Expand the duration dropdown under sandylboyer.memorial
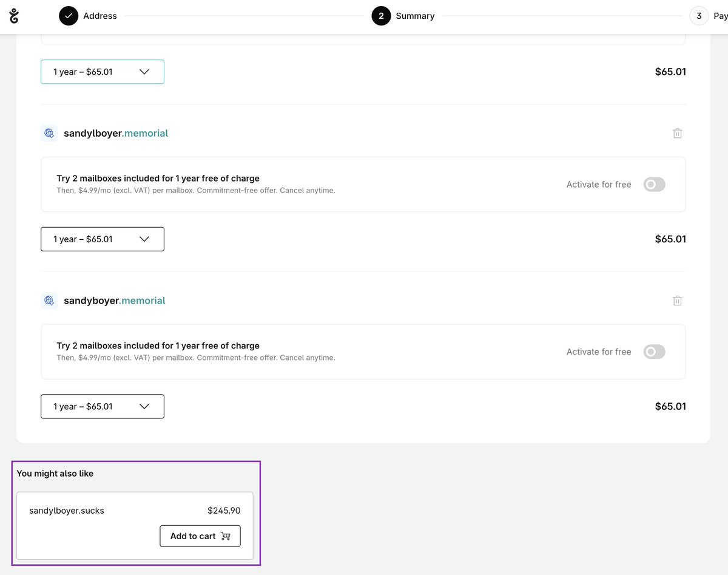The width and height of the screenshot is (728, 575). click(x=103, y=239)
